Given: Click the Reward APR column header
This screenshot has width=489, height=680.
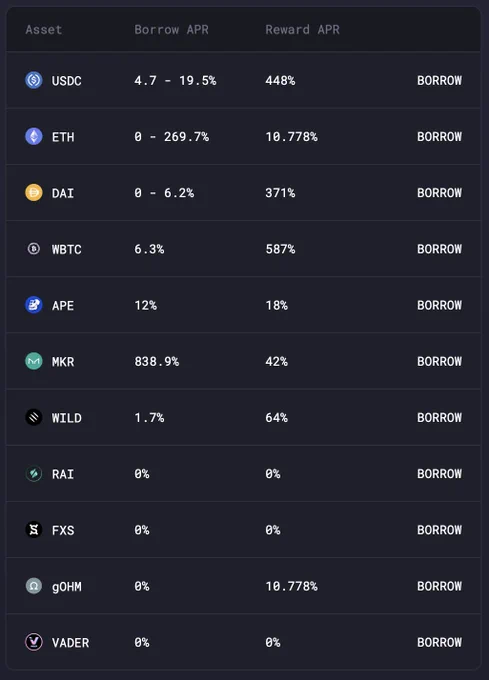Looking at the screenshot, I should pos(303,29).
